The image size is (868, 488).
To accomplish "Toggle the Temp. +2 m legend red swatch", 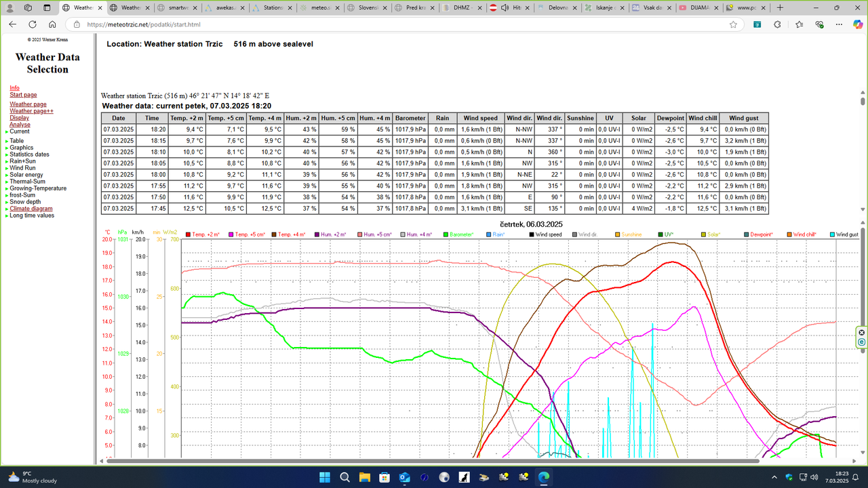I will click(x=188, y=235).
